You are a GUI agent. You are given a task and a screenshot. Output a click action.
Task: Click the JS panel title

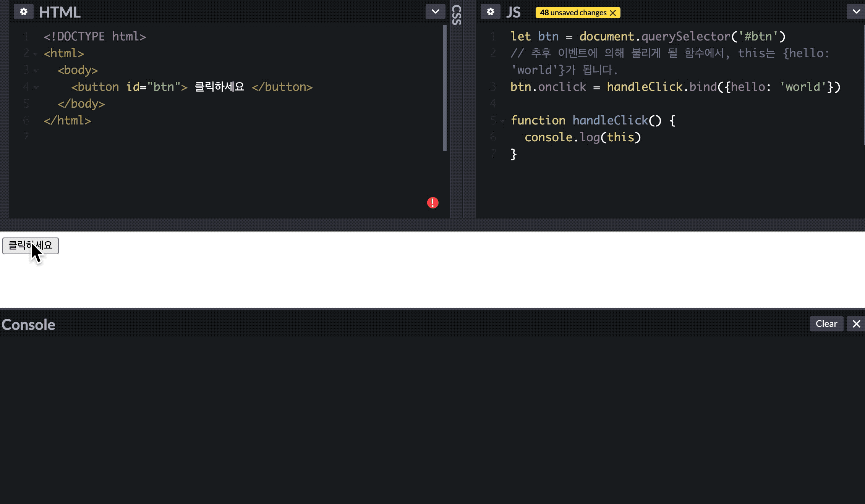[x=513, y=12]
